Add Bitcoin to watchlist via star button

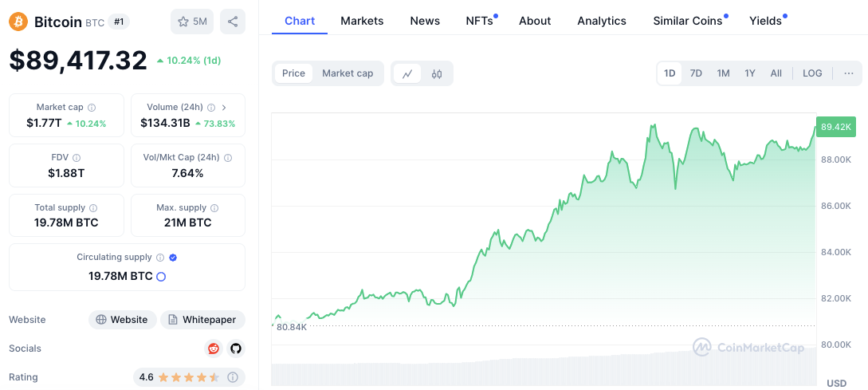pyautogui.click(x=192, y=22)
